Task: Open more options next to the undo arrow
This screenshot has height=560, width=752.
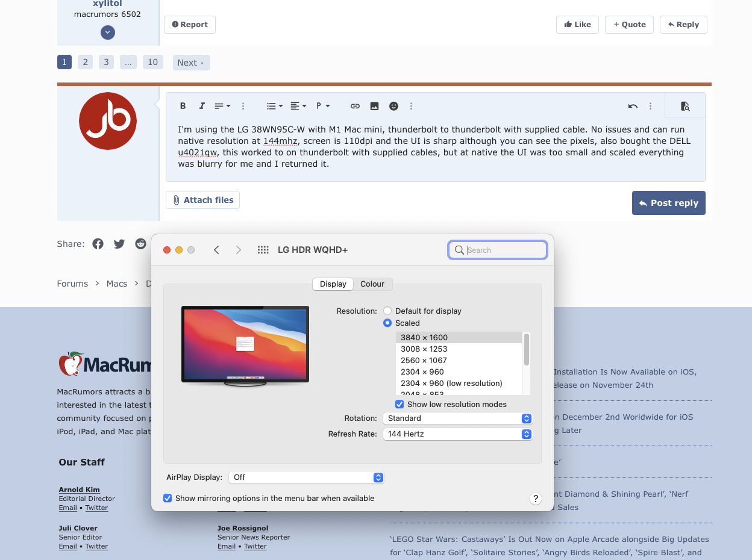Action: point(650,106)
